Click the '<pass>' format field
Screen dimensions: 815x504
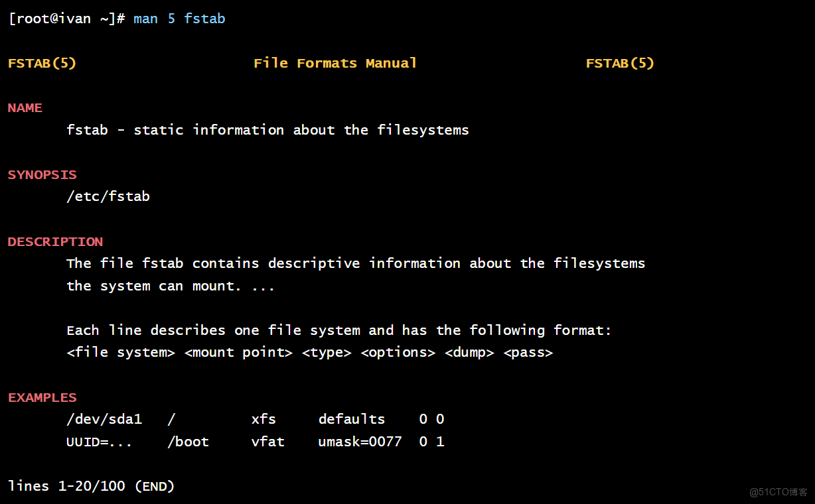[528, 353]
